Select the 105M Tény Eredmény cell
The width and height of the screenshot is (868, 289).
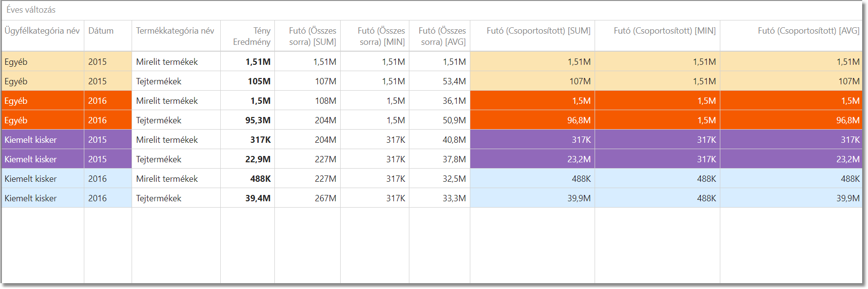click(x=259, y=81)
